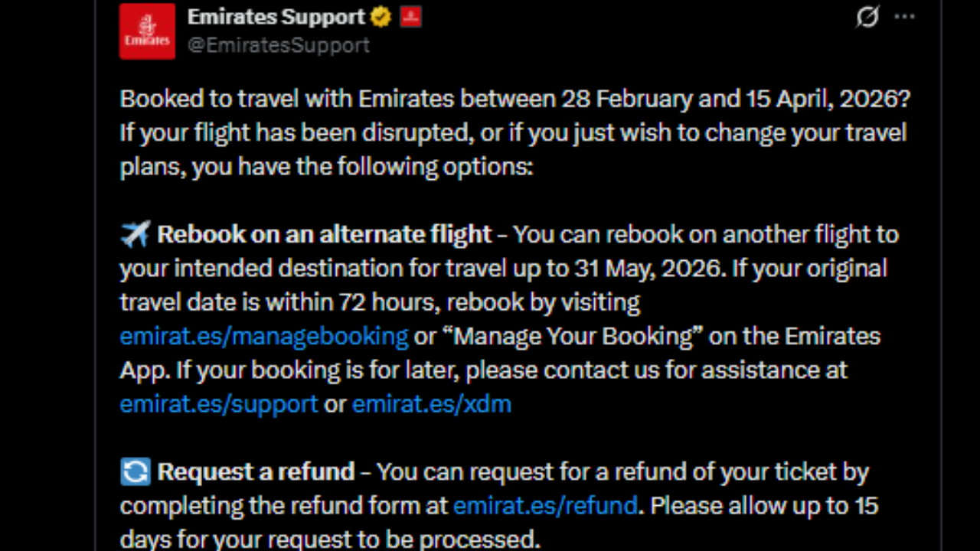Click the red Emirates affiliate badge
The image size is (980, 551).
410,16
